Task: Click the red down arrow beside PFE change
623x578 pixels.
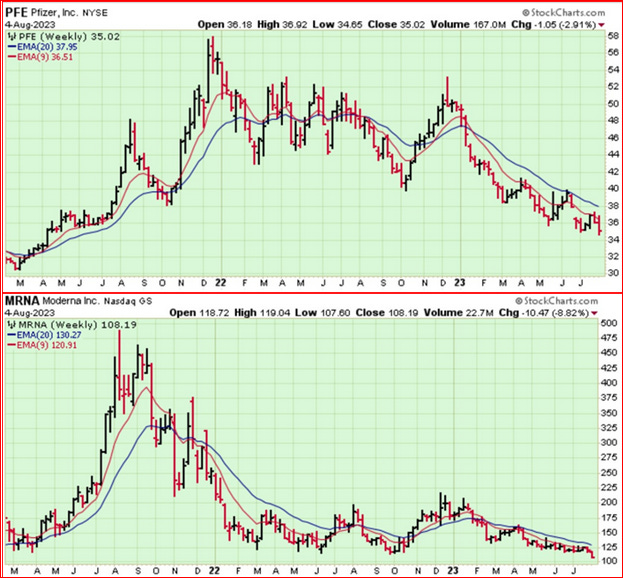Action: coord(601,25)
